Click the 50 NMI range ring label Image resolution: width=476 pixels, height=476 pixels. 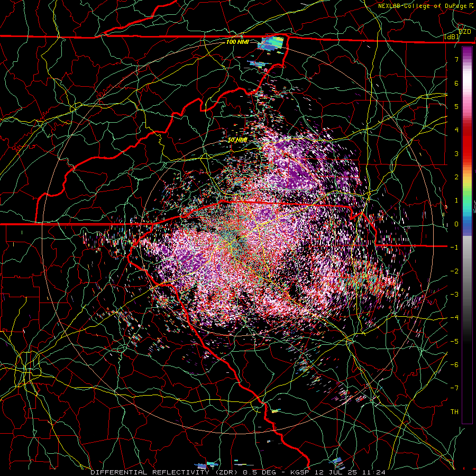(x=237, y=140)
